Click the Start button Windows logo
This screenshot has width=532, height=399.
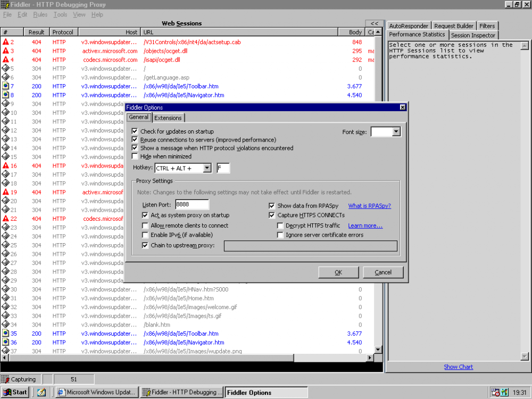coord(6,393)
